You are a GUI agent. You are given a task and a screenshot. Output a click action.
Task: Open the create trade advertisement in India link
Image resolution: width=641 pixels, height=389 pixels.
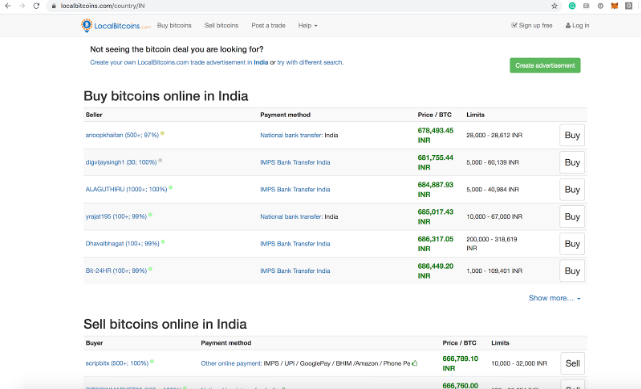179,63
